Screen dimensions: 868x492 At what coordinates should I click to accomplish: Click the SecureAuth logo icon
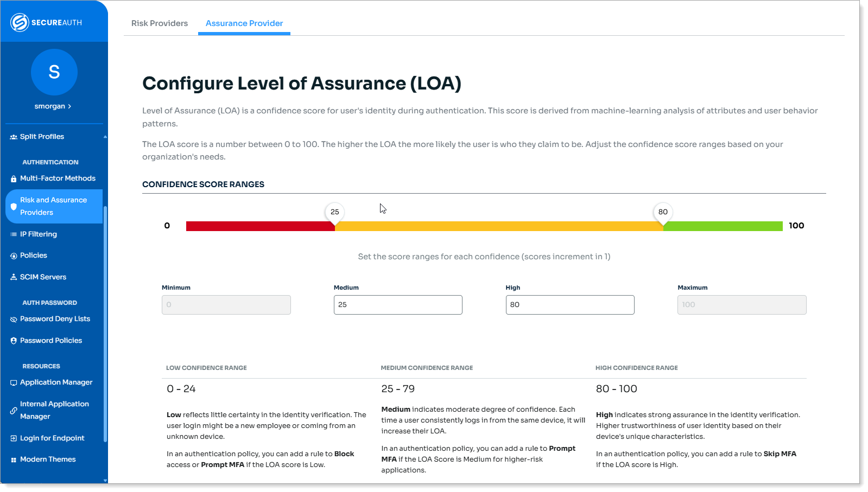20,23
